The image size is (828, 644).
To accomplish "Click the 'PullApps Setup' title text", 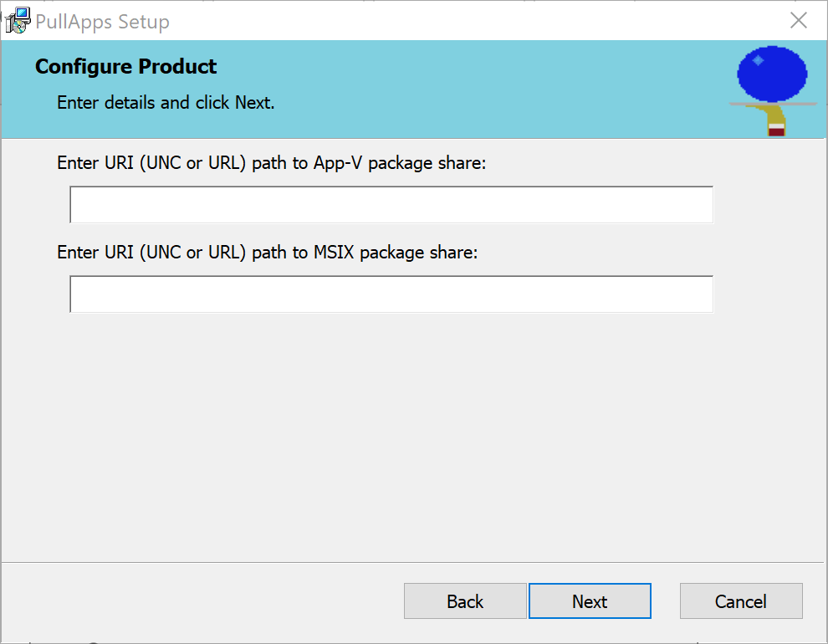I will click(x=102, y=22).
